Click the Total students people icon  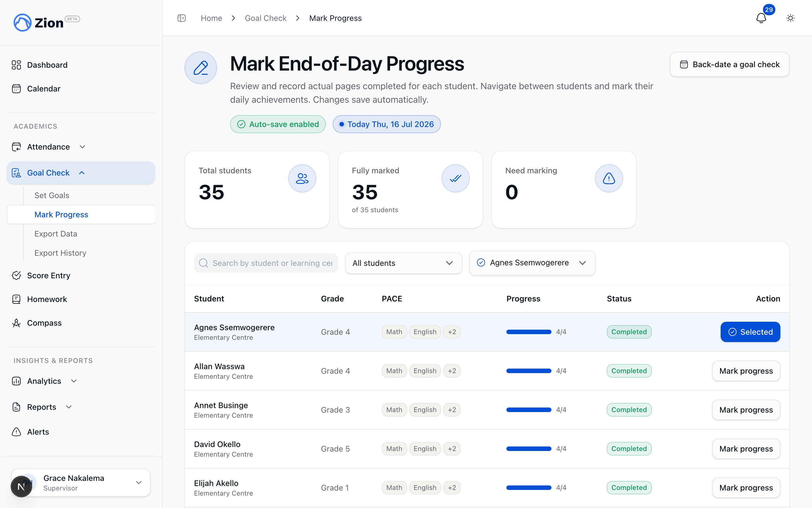(302, 178)
